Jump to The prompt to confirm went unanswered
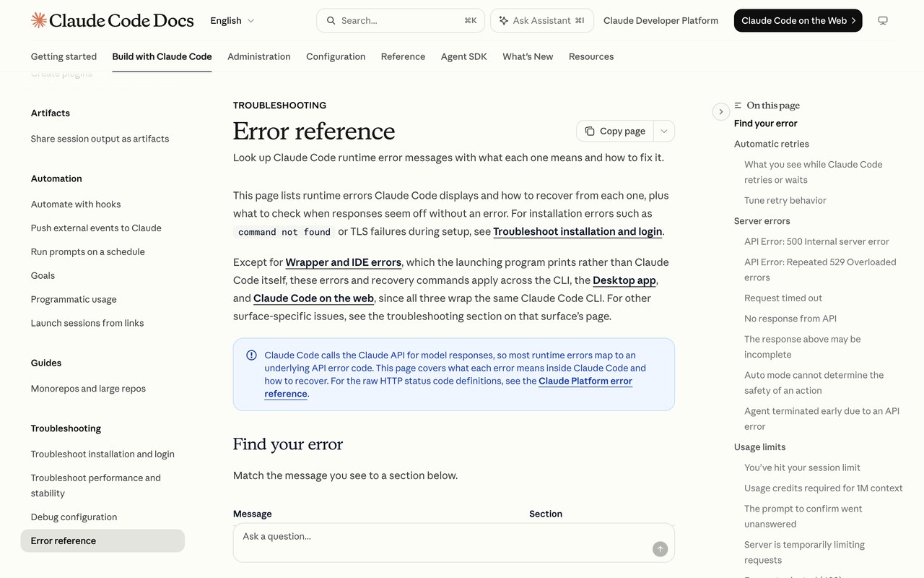This screenshot has width=924, height=578. point(803,517)
